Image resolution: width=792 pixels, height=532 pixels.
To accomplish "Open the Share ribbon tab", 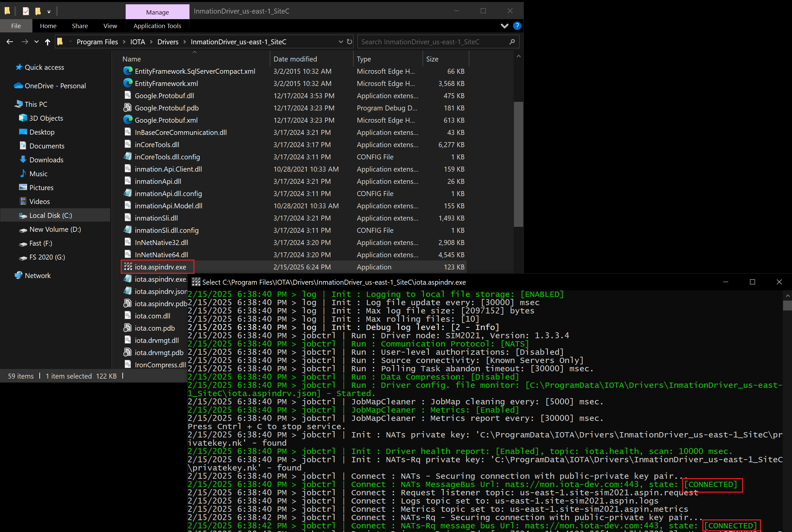I will (x=80, y=26).
